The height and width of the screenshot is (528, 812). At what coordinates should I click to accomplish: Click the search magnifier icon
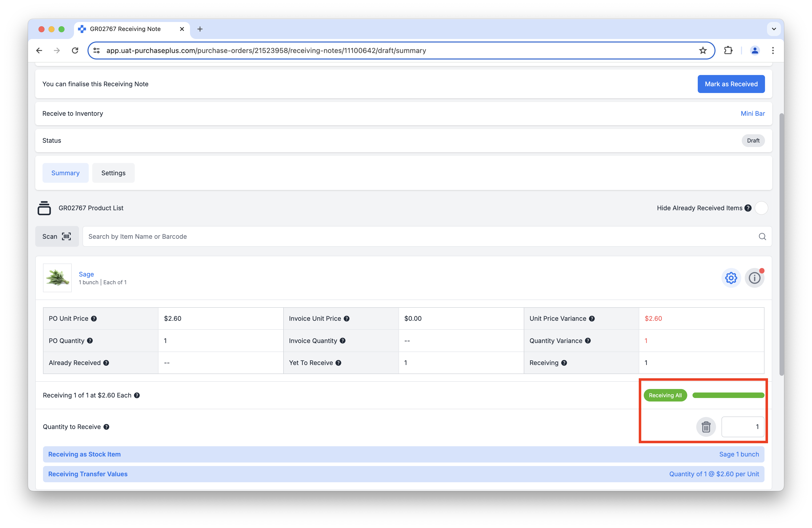point(762,236)
